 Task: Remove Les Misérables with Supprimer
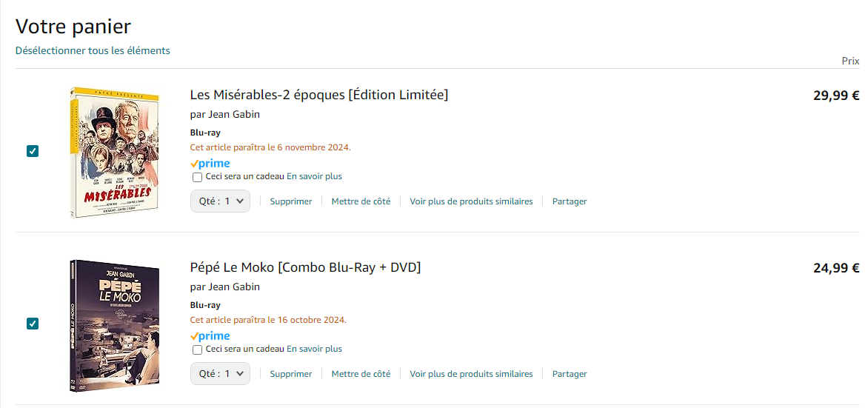click(291, 201)
